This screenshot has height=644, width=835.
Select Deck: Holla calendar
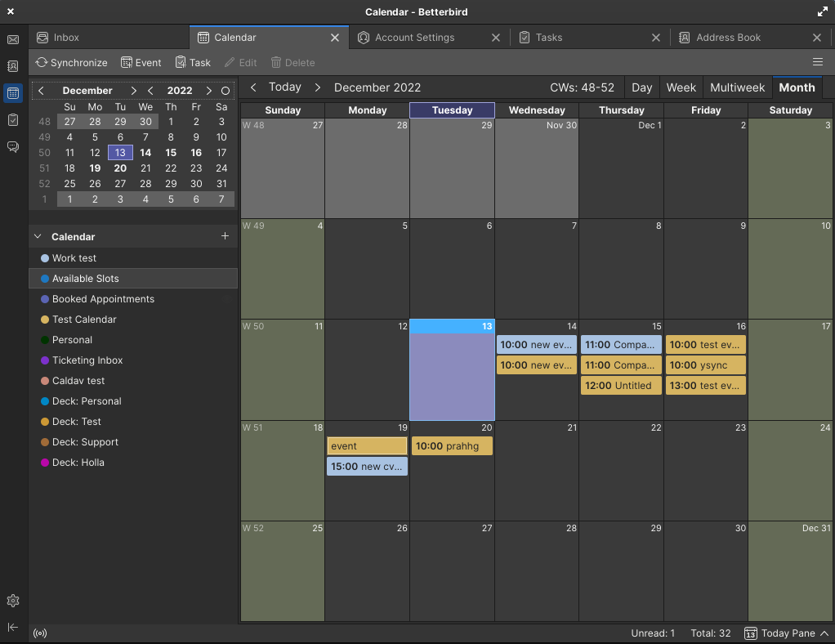click(133, 463)
